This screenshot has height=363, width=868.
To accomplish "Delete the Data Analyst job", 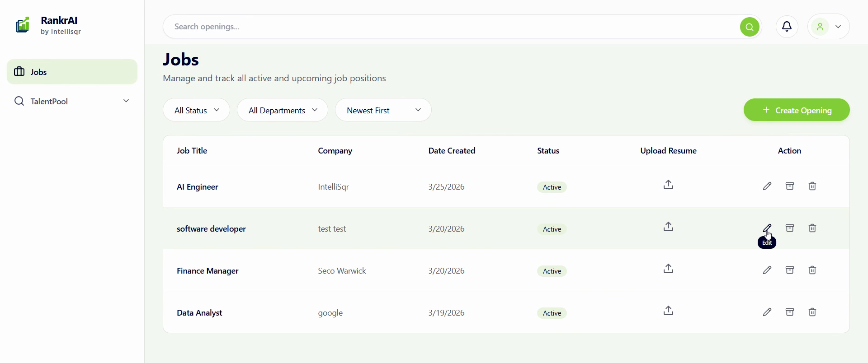I will [812, 312].
